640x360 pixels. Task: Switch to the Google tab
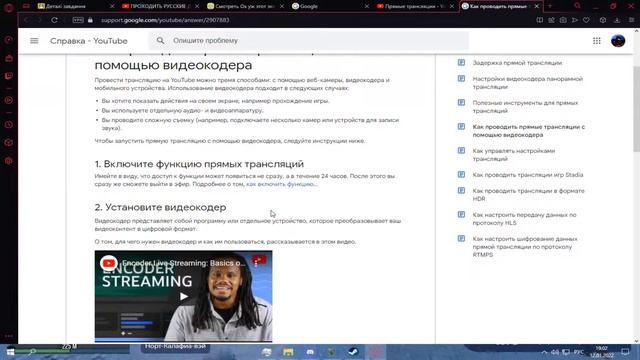click(x=329, y=6)
